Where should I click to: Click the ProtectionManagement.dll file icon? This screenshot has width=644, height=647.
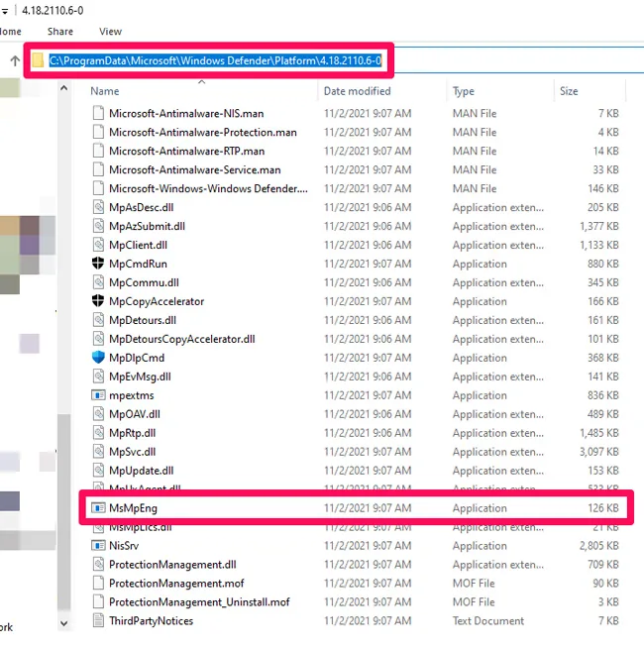click(x=98, y=564)
